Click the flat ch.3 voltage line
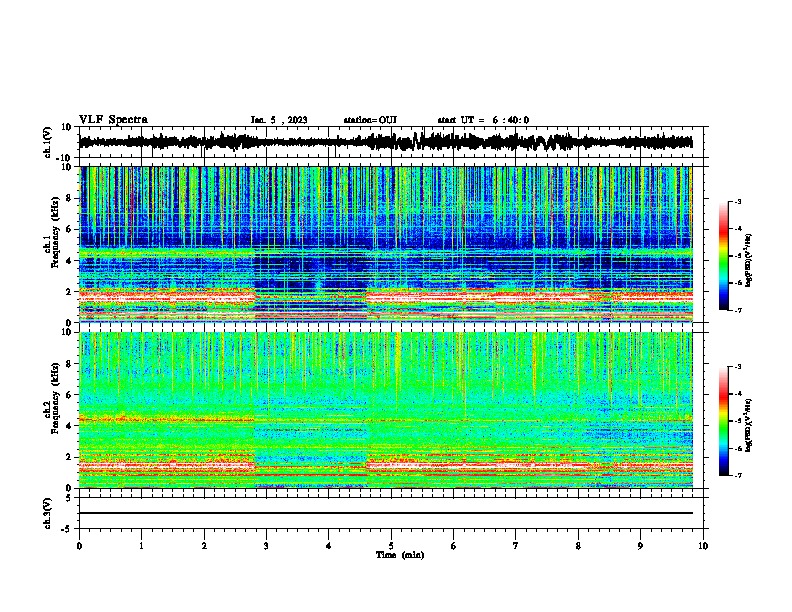Screen dimensions: 792x612 386,513
